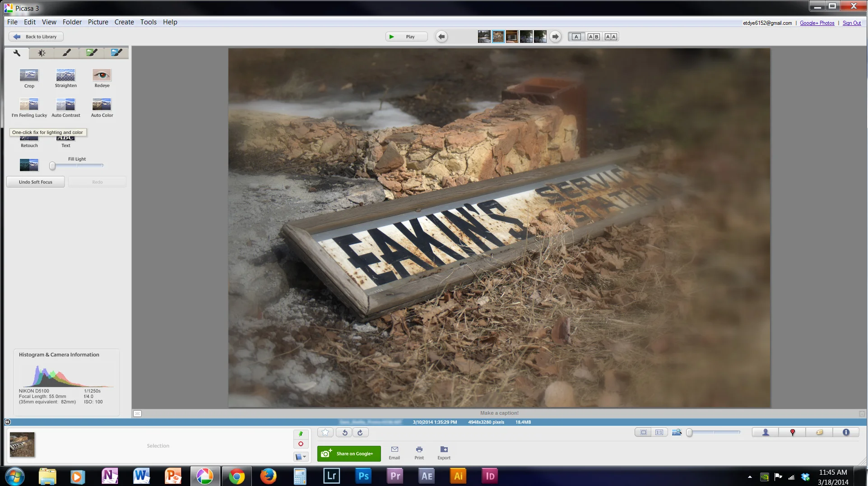Open the Create menu
This screenshot has height=486, width=868.
[x=124, y=22]
